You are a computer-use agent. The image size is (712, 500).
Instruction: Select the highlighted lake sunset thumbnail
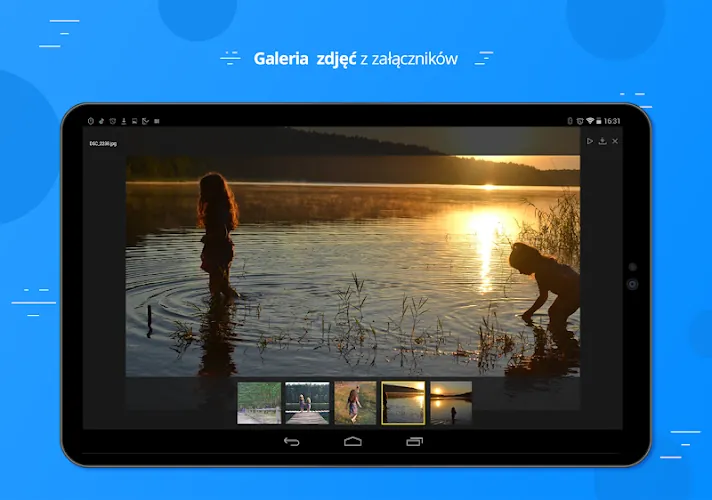[x=403, y=403]
